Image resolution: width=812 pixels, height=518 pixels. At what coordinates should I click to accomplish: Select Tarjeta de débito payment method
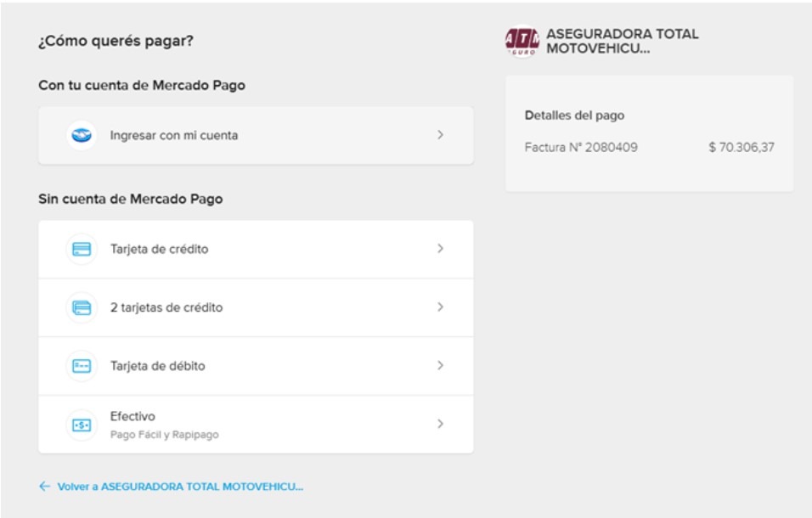157,366
